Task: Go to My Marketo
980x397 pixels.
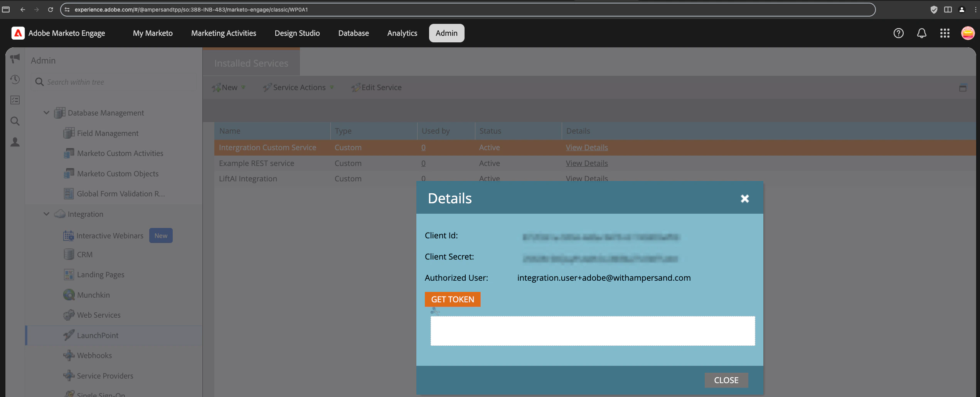Action: click(153, 33)
